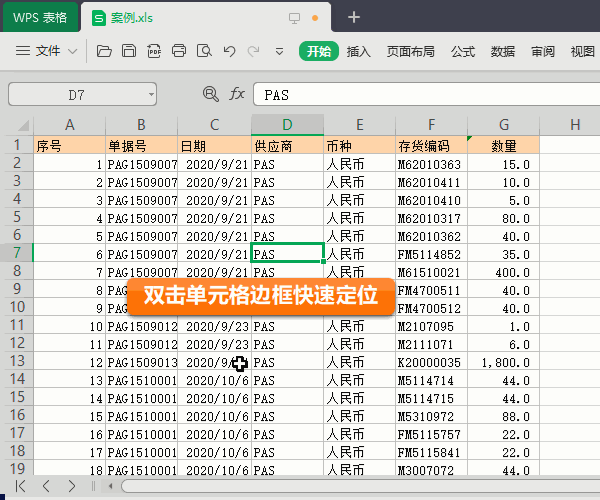Open Print Preview from toolbar
The image size is (600, 500).
pyautogui.click(x=204, y=51)
